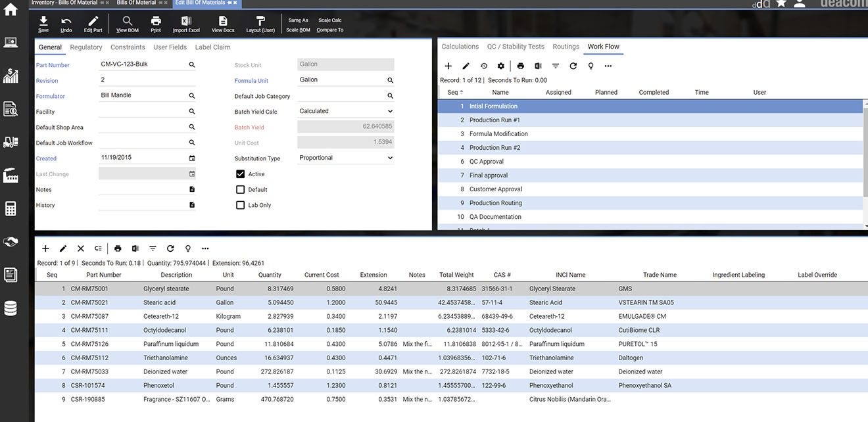Click the Save icon in toolbar
Screen dimensions: 868x422
click(x=43, y=24)
